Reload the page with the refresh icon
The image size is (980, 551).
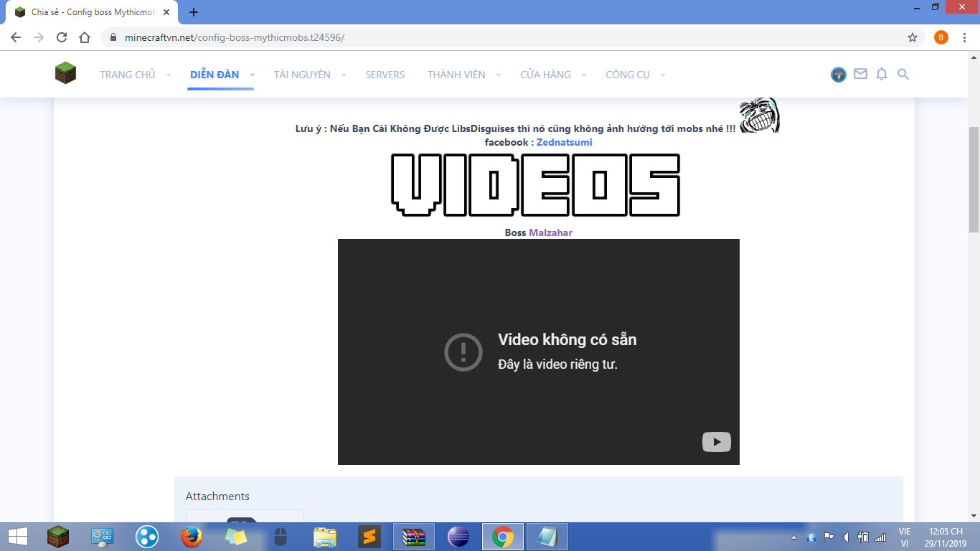(x=62, y=37)
